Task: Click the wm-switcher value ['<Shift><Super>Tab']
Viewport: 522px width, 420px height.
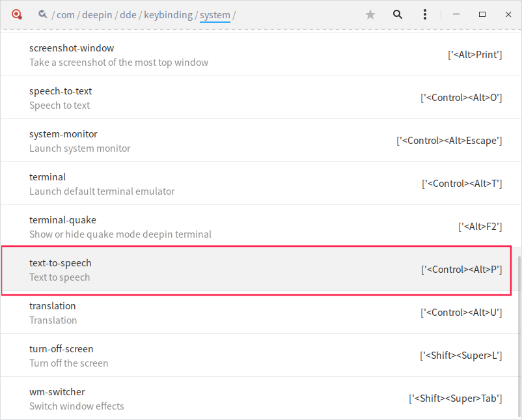Action: coord(455,399)
